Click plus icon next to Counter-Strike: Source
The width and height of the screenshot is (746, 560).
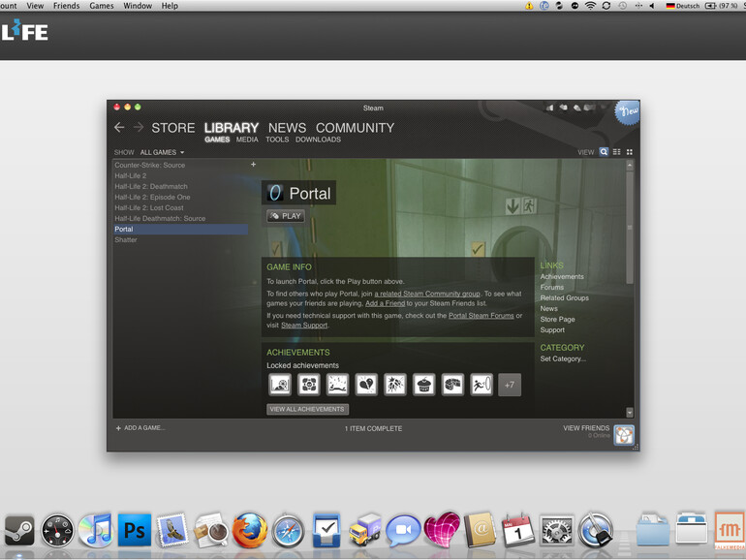click(253, 165)
